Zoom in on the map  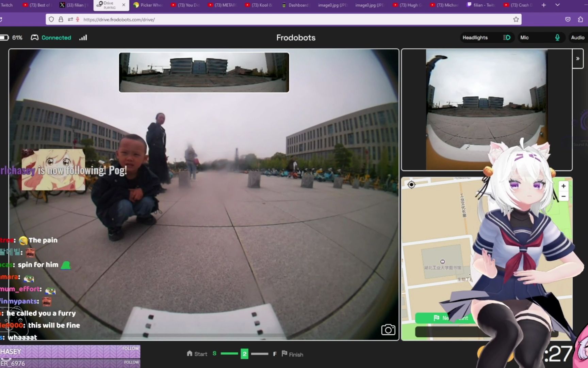pyautogui.click(x=563, y=186)
